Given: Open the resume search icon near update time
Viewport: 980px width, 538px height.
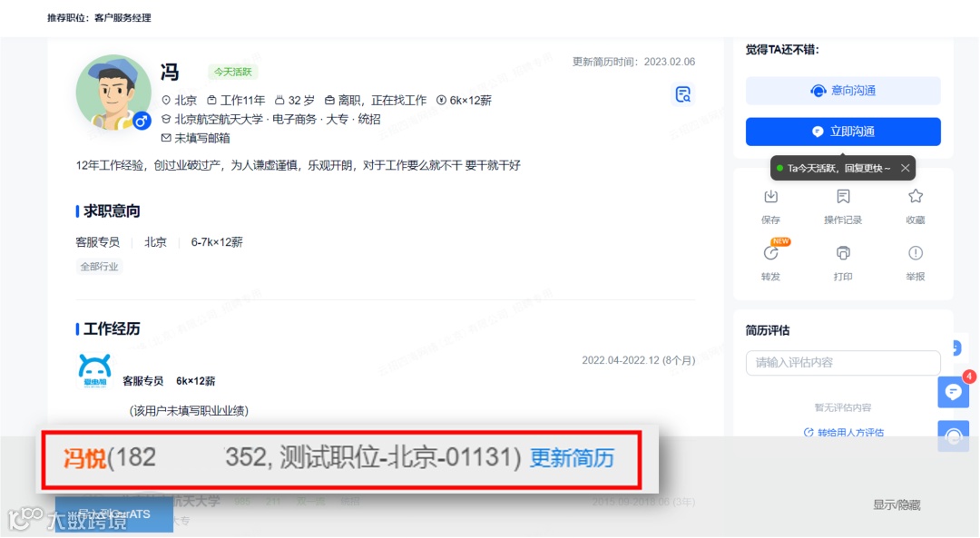Looking at the screenshot, I should [682, 94].
